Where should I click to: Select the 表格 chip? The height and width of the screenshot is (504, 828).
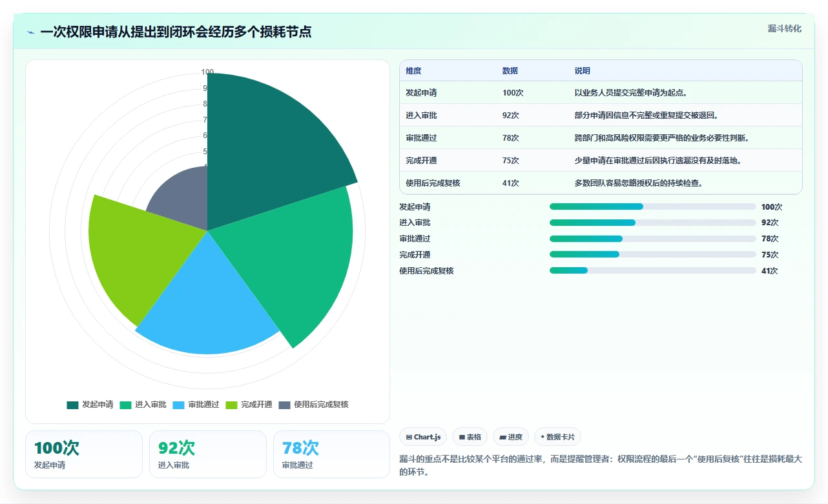470,437
